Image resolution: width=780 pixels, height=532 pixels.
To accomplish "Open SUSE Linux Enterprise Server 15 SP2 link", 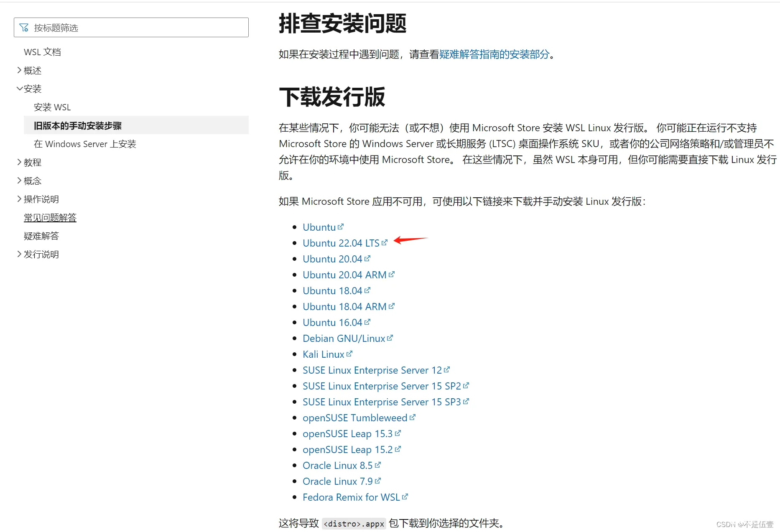I will 382,386.
